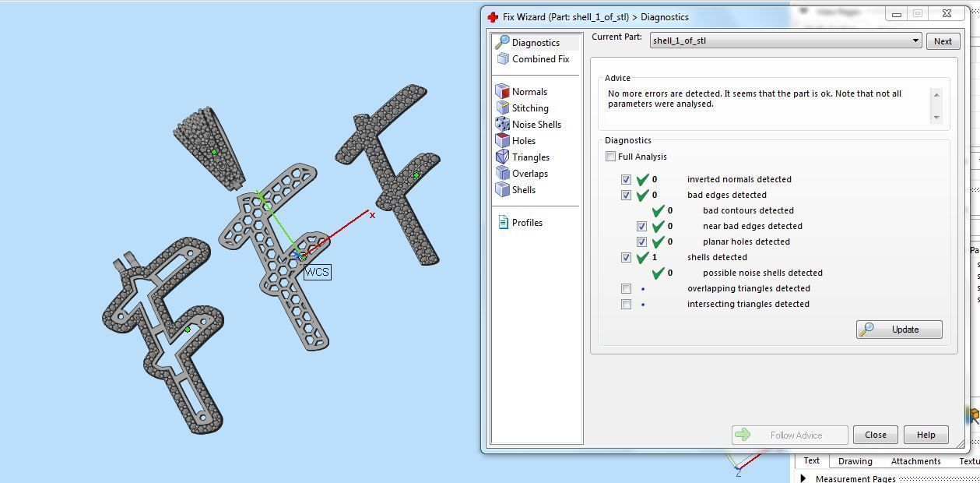Viewport: 980px width, 483px height.
Task: Uncheck shells detected checkbox
Action: click(626, 257)
